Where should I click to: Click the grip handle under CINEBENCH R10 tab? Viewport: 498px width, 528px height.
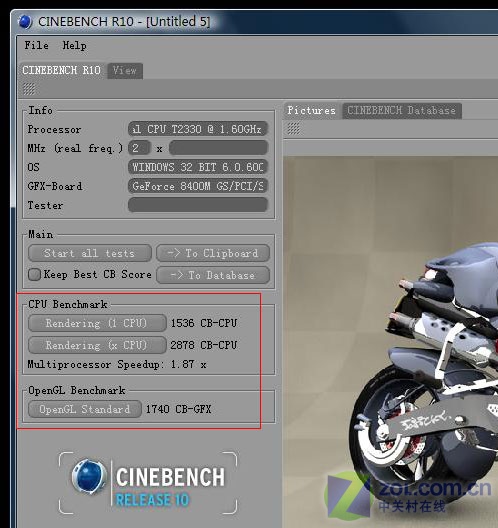(29, 89)
